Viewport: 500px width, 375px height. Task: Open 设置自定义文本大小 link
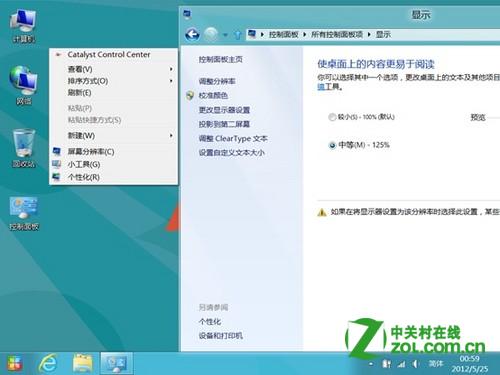click(x=232, y=153)
